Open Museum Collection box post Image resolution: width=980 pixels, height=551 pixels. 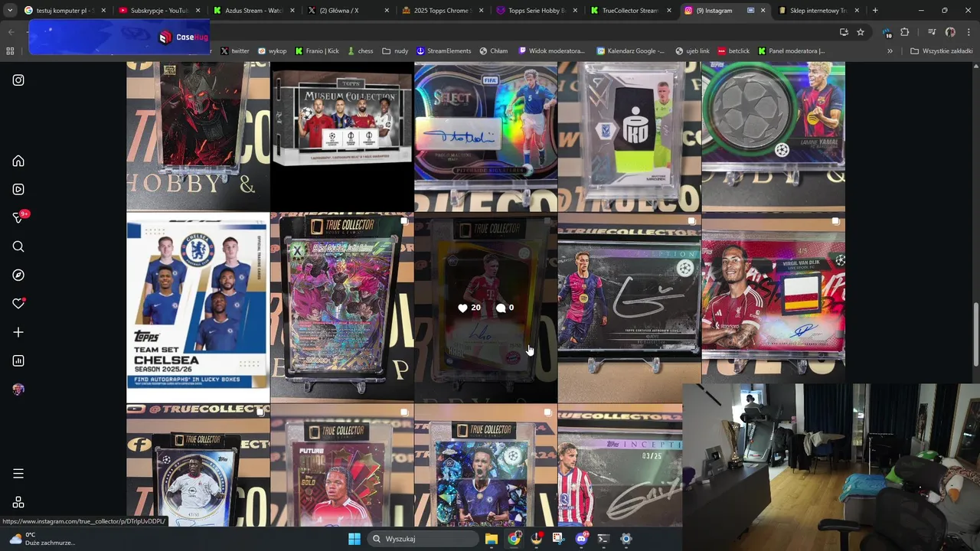(342, 136)
